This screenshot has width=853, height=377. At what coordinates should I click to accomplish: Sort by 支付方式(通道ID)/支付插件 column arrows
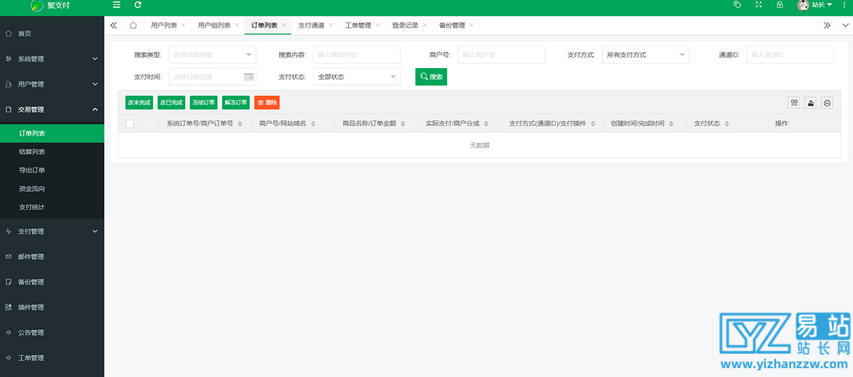click(593, 124)
